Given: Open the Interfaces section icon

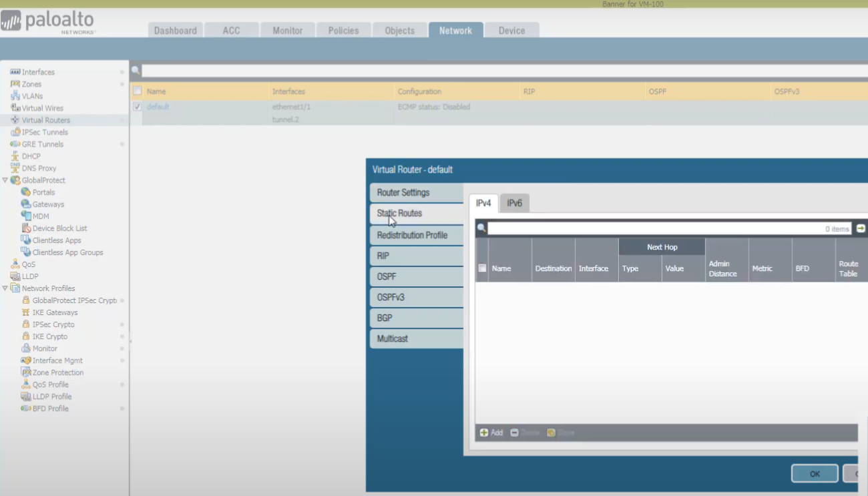Looking at the screenshot, I should tap(15, 72).
